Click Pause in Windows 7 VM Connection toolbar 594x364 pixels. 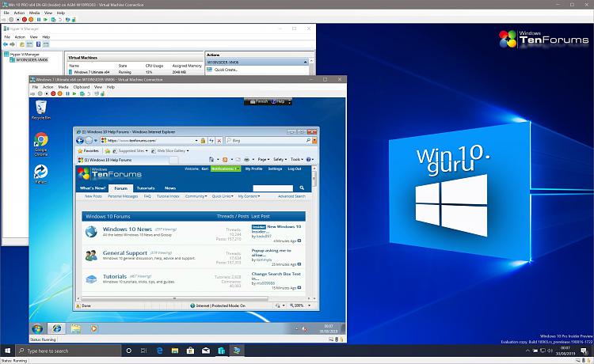coord(67,93)
